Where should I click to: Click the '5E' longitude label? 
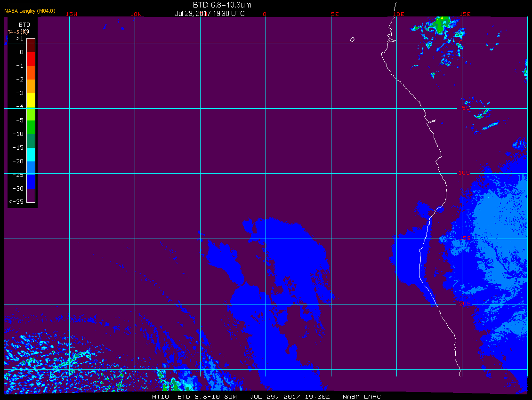coord(335,14)
